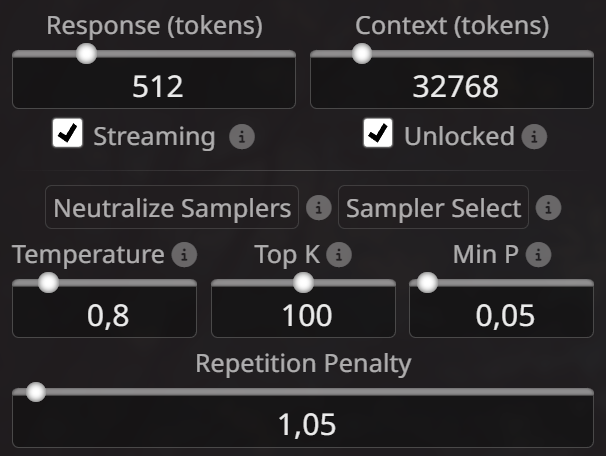This screenshot has width=606, height=456.
Task: Open the Unlocked info icon
Action: click(534, 136)
